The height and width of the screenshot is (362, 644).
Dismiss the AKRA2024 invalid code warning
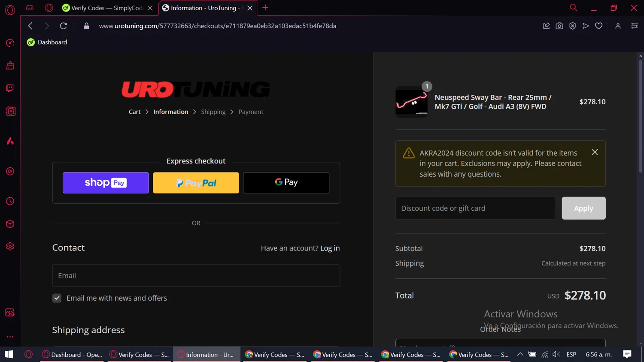coord(595,152)
